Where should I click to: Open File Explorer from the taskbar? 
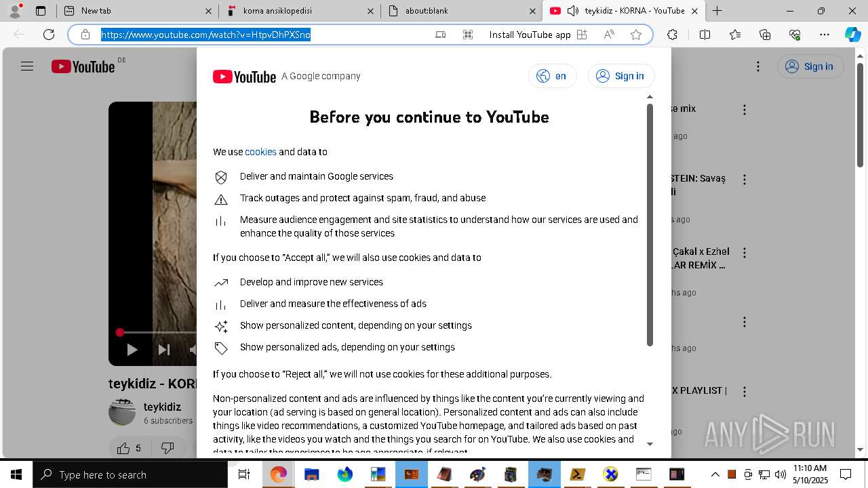point(311,474)
